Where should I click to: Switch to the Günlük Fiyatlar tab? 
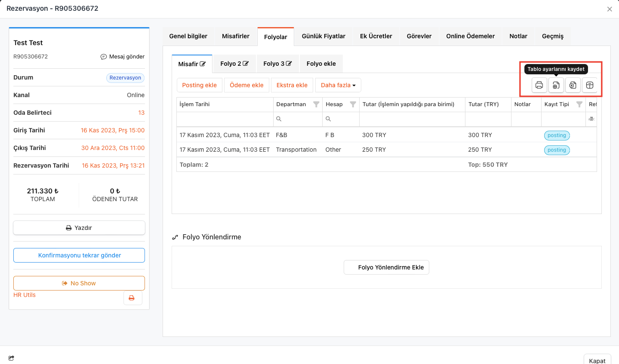click(x=323, y=36)
